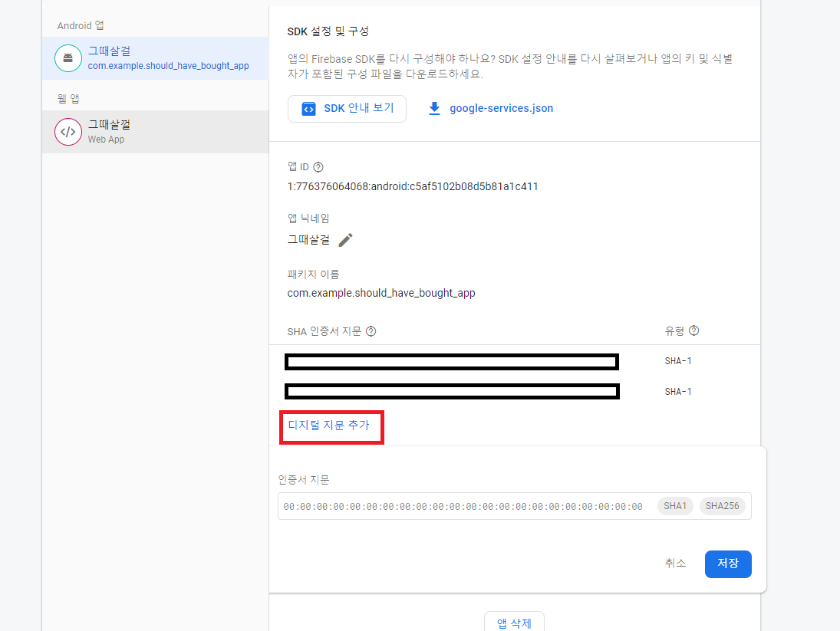The image size is (840, 631).
Task: Open help icon beside SHA 인증서 지문
Action: click(371, 331)
